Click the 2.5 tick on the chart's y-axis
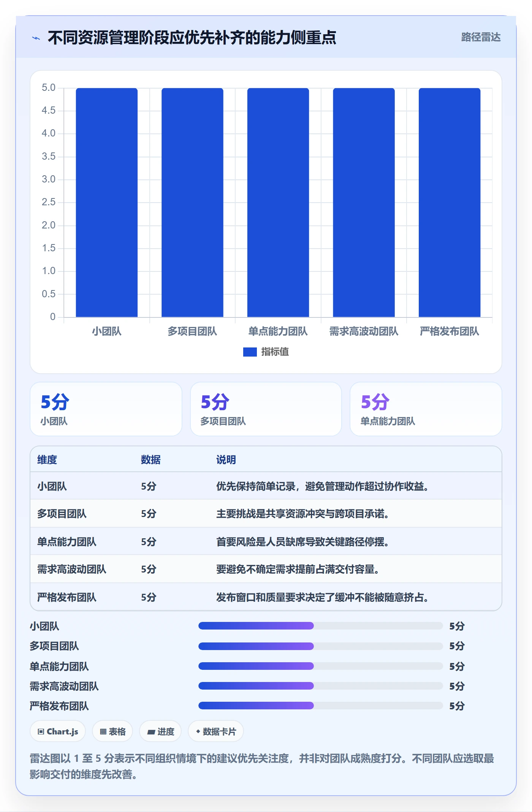 pyautogui.click(x=49, y=202)
